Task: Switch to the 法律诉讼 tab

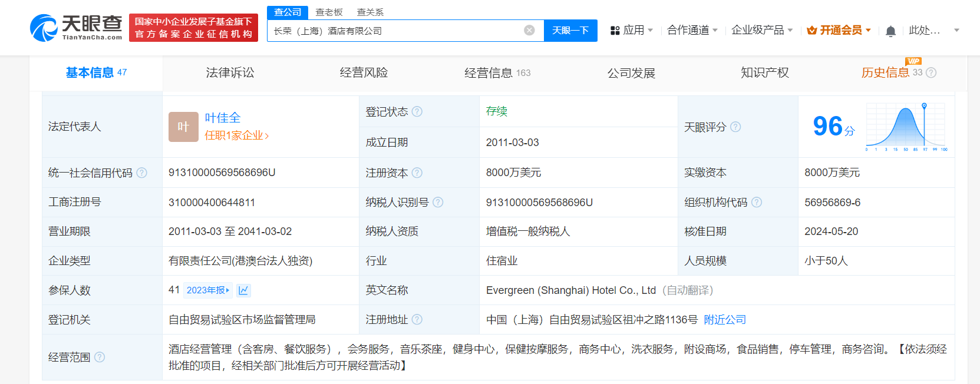Action: pyautogui.click(x=230, y=73)
